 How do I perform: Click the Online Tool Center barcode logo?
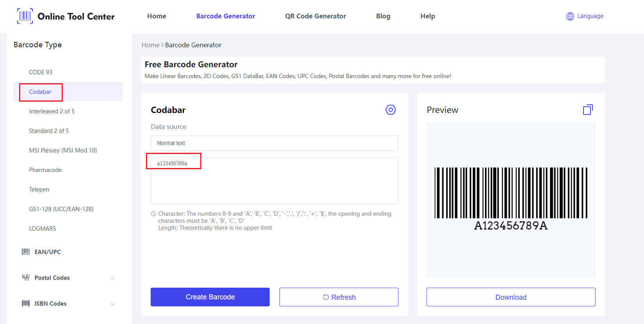(25, 16)
